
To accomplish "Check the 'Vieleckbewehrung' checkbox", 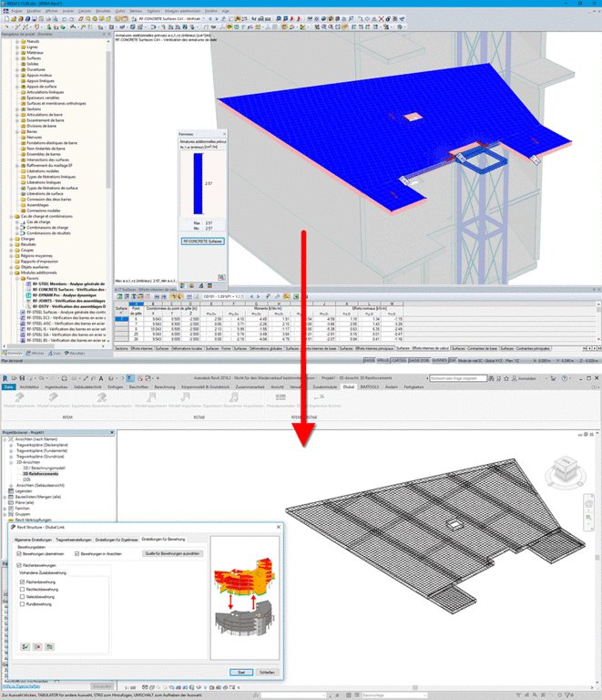I will coord(22,597).
